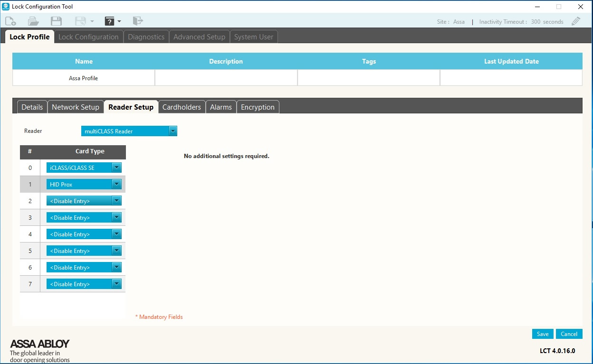
Task: Select the Assa Profile name cell
Action: click(84, 78)
